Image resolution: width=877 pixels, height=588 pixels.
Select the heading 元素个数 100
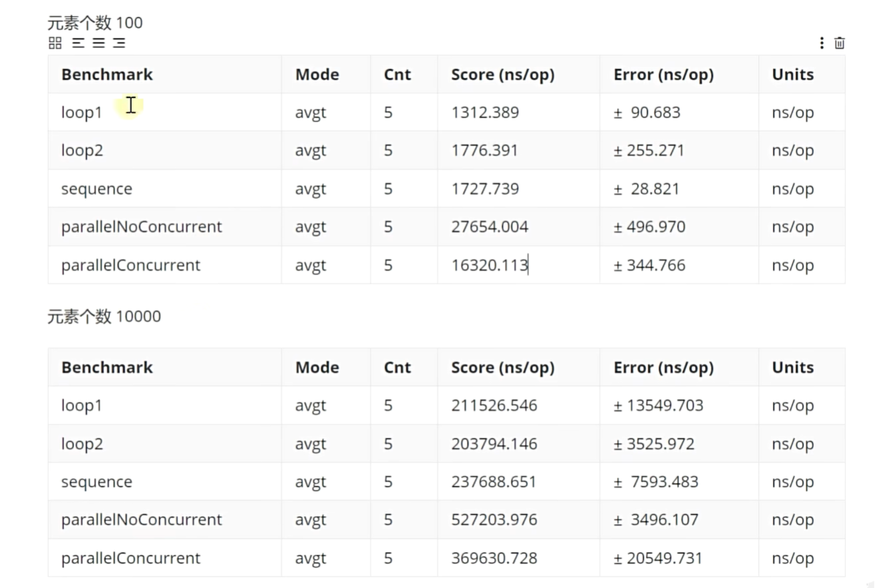[x=95, y=23]
